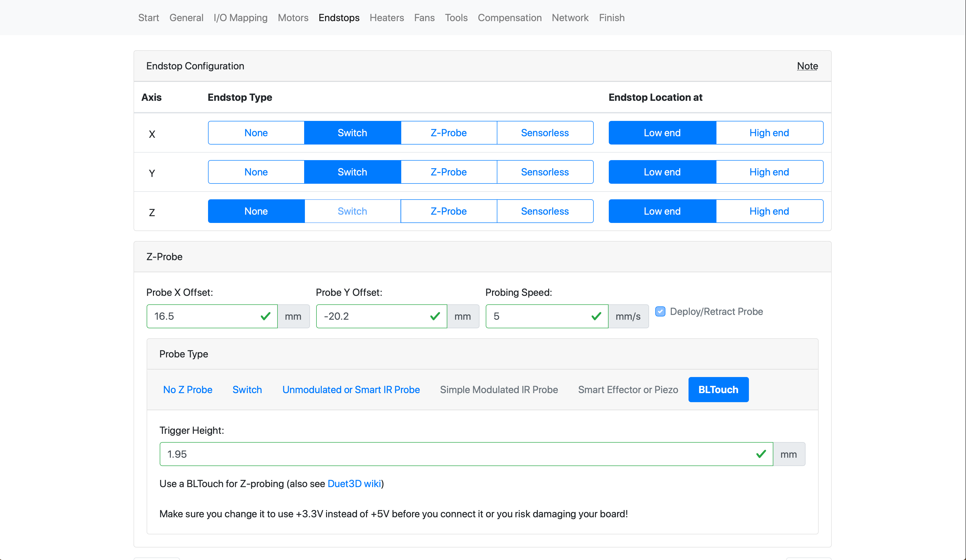Set X endstop type to Z-Probe
This screenshot has height=560, width=966.
coord(449,133)
